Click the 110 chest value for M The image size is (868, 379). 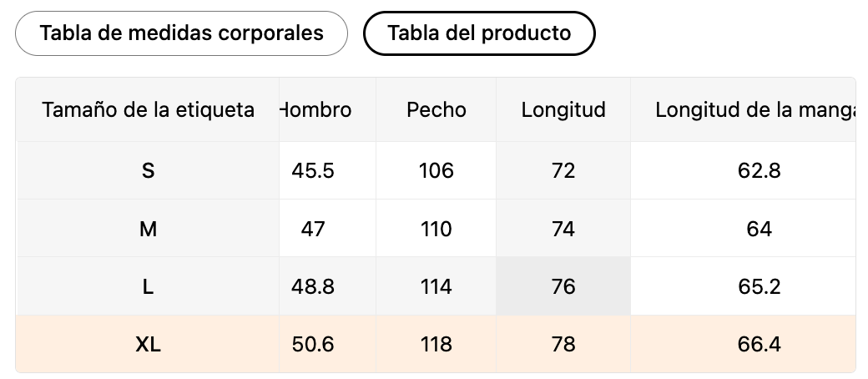[x=437, y=229]
